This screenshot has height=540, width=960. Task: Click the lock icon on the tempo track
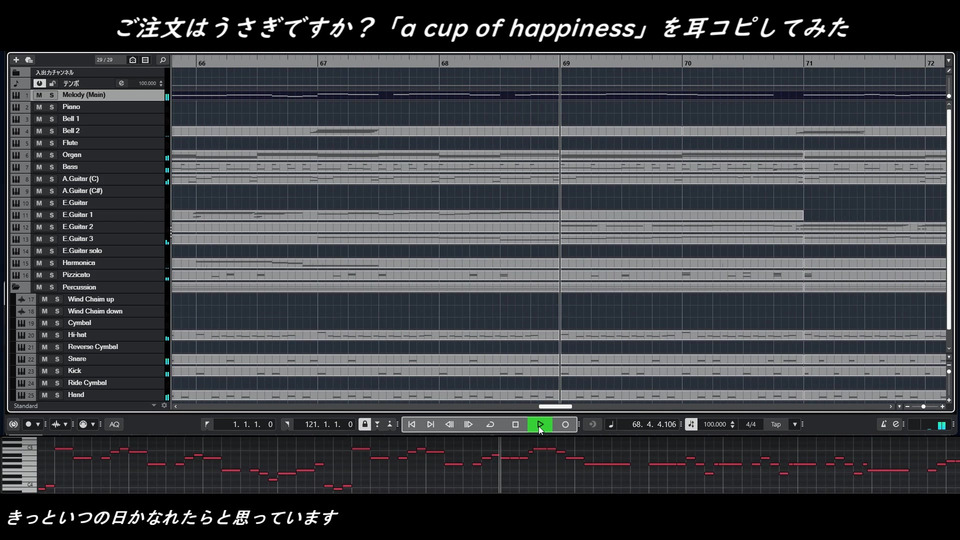tap(53, 83)
